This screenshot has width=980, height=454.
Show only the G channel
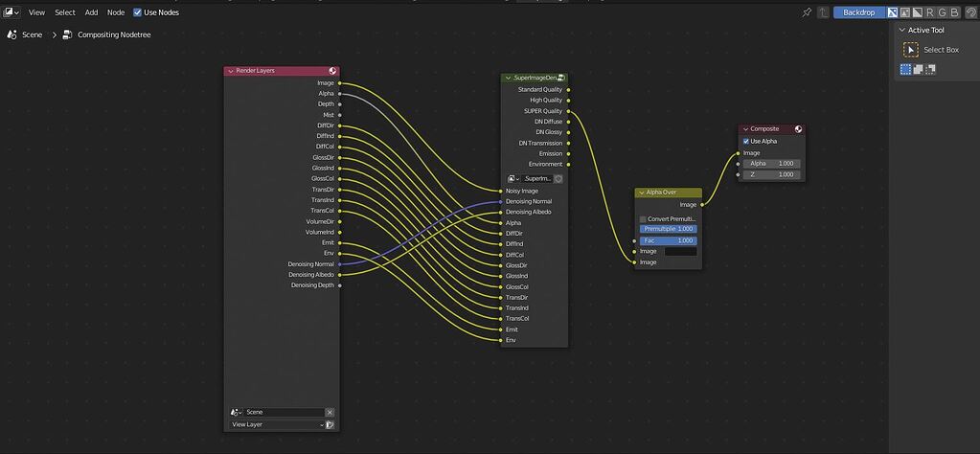942,12
